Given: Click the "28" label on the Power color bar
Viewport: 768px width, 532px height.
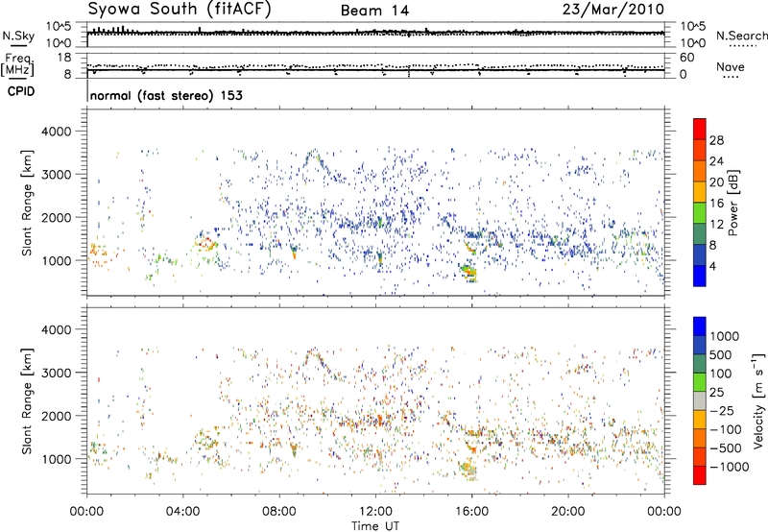Looking at the screenshot, I should coord(716,140).
